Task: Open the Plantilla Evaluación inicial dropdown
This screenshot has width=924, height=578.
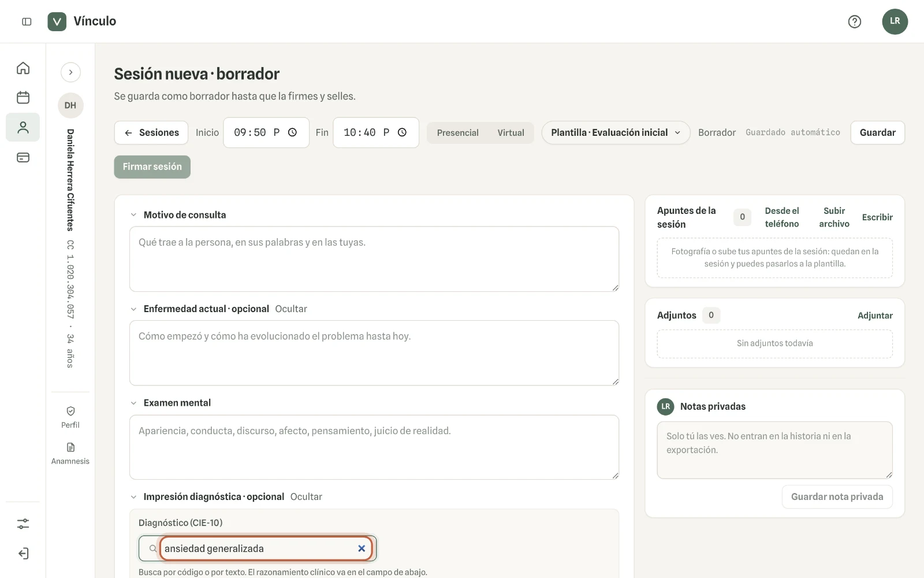Action: 616,132
